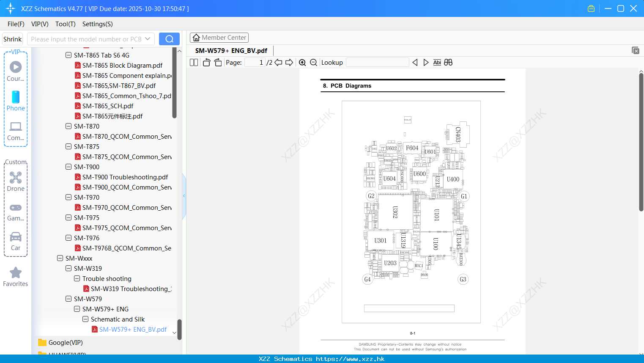Select the Car category icon

click(x=16, y=241)
